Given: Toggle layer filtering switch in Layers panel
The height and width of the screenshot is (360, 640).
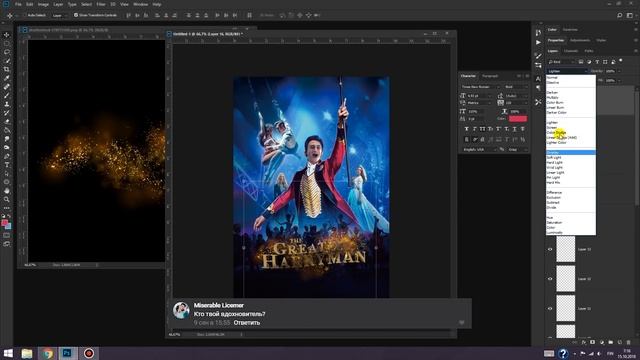Looking at the screenshot, I should 621,61.
